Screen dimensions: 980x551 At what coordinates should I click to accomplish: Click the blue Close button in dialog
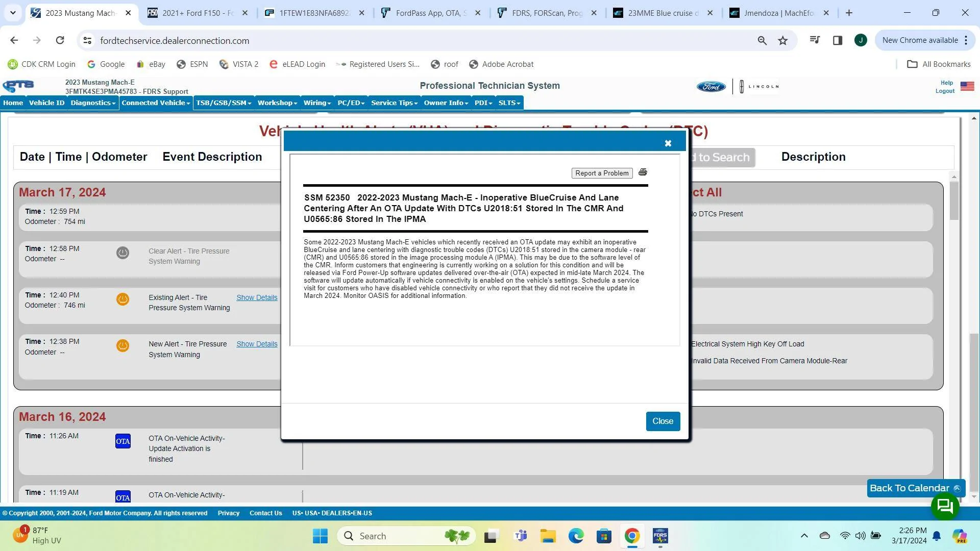pos(663,421)
